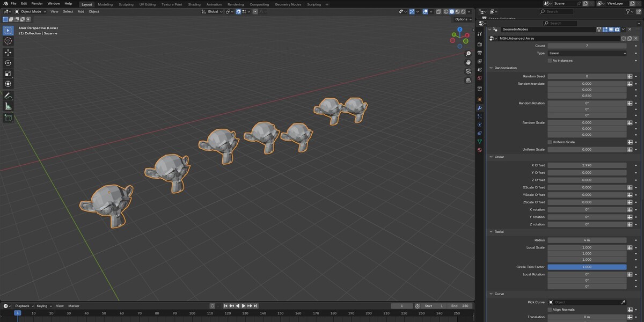Open the Object Data properties tab
Viewport: 644px width, 322px height.
[x=480, y=142]
